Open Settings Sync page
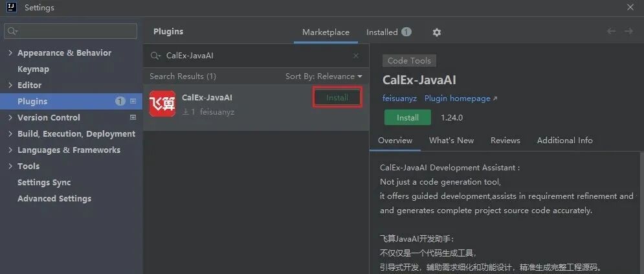Screen dimensions: 644x274 44,183
